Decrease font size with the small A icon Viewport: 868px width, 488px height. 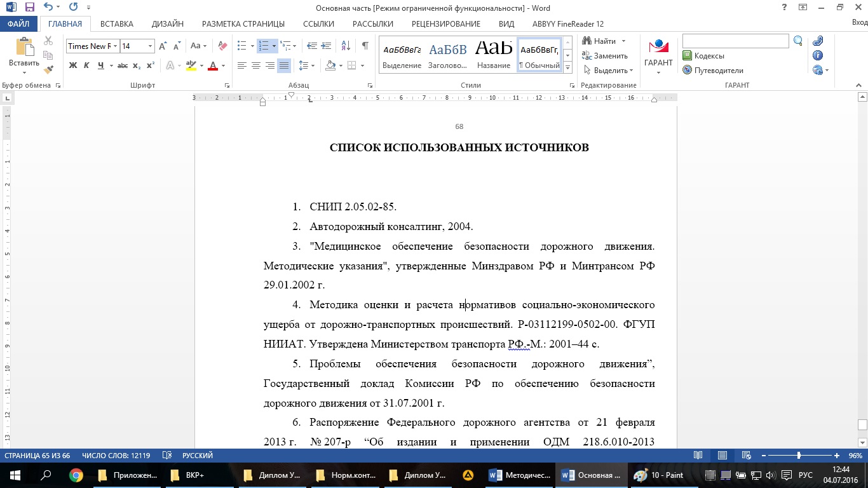177,46
